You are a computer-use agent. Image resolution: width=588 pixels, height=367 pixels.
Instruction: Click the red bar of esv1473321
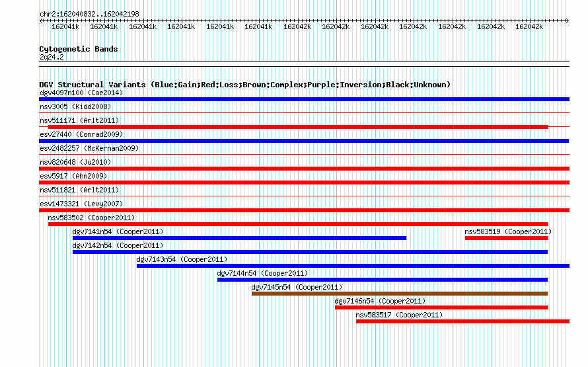tap(304, 210)
